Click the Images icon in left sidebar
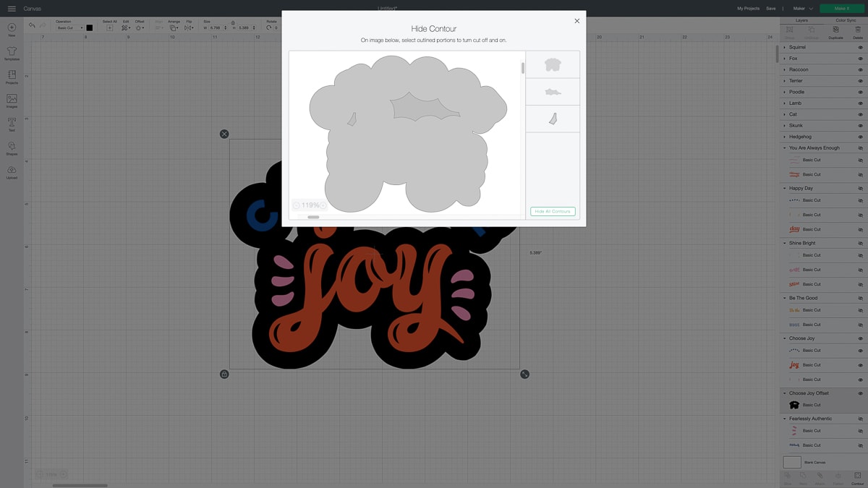Viewport: 868px width, 488px height. tap(12, 100)
